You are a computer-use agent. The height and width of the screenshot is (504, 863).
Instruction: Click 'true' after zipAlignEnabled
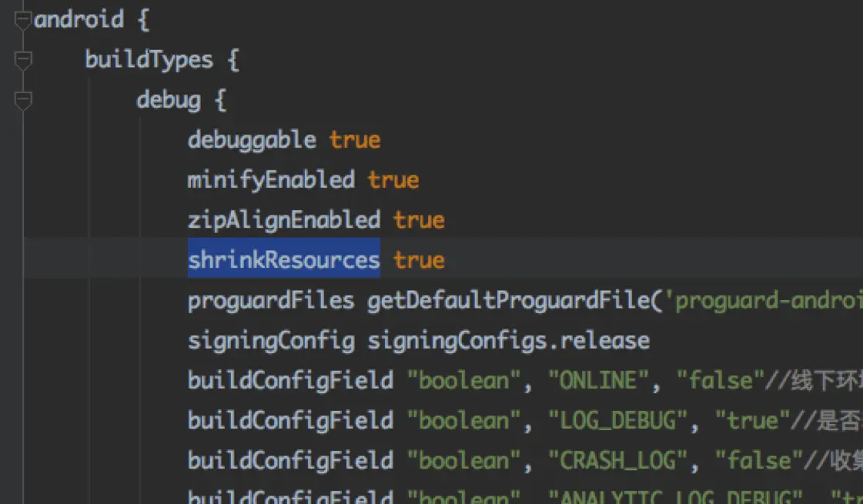[419, 221]
